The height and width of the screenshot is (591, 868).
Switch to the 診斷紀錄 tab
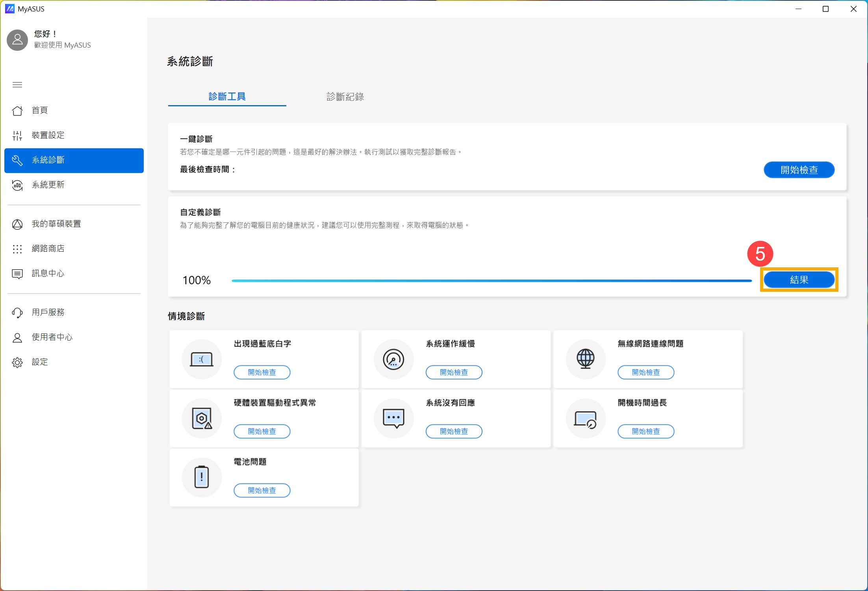coord(345,97)
